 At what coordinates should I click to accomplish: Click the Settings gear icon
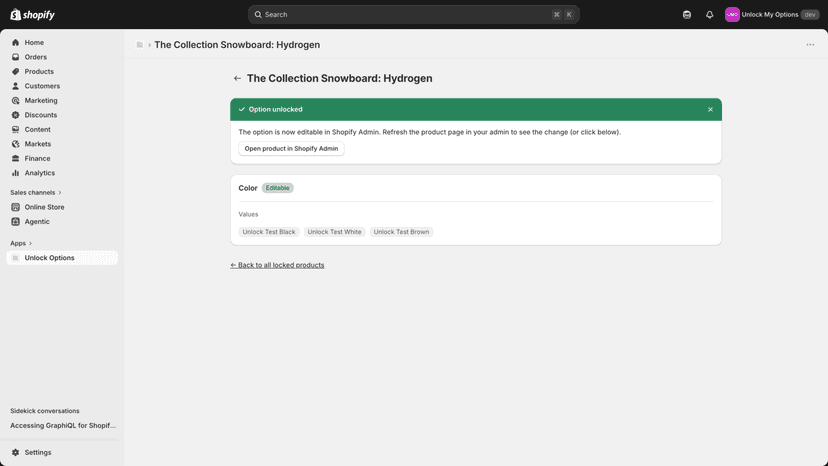pos(15,452)
